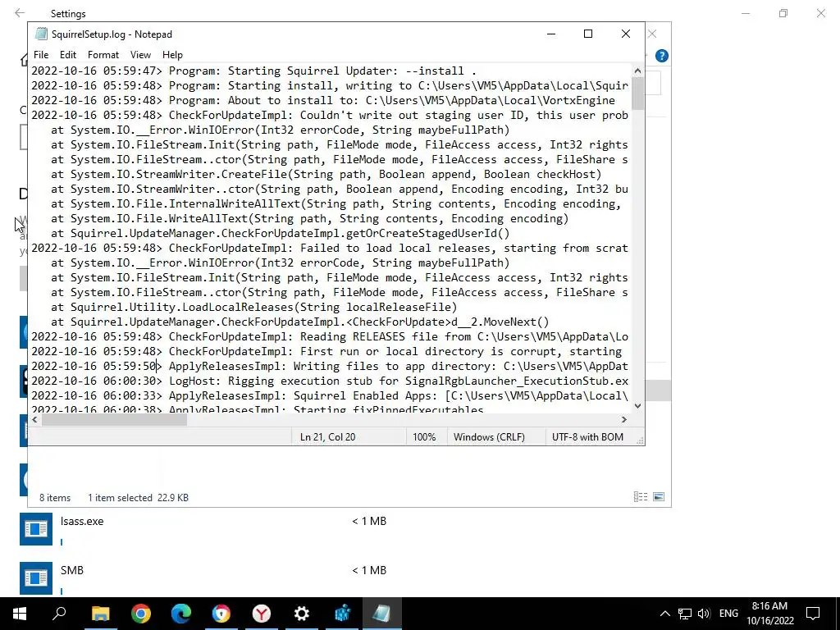Open the blue installer app on the taskbar
The height and width of the screenshot is (630, 840).
tap(342, 614)
